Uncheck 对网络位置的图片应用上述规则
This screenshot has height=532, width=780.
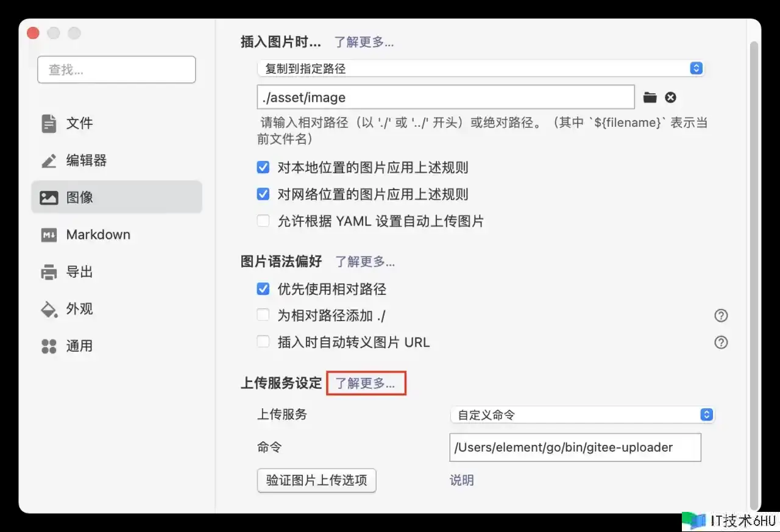coord(263,194)
